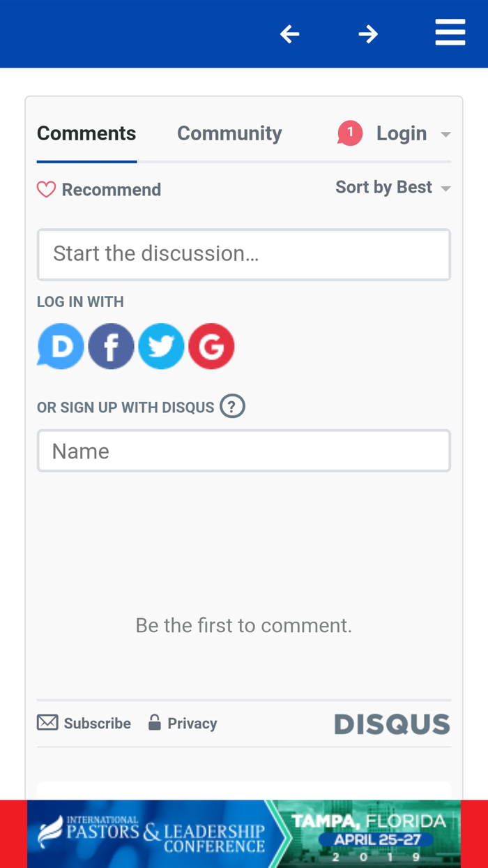Expand Sort by Best dropdown
488x868 pixels.
click(x=392, y=188)
